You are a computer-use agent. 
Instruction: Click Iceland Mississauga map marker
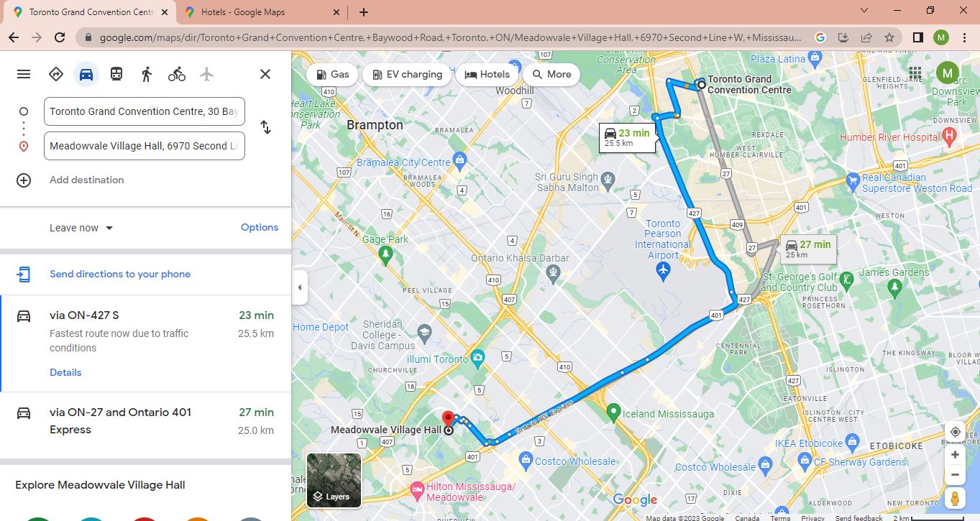click(x=613, y=412)
